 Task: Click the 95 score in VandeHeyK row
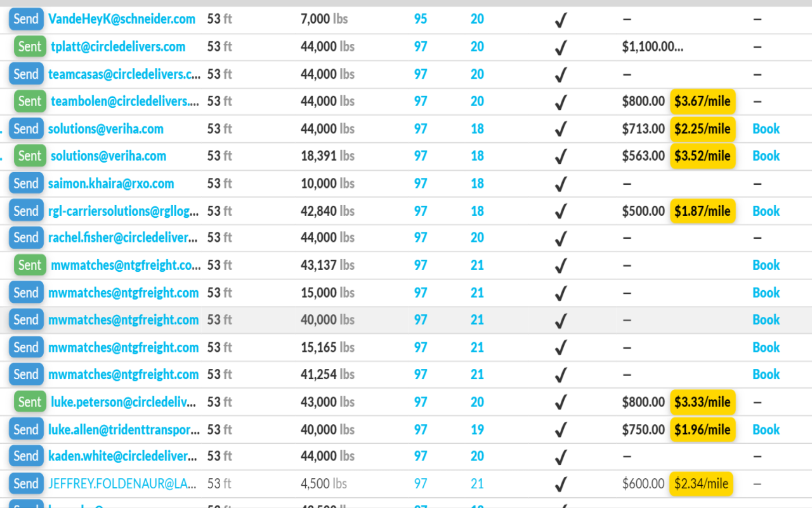[421, 19]
